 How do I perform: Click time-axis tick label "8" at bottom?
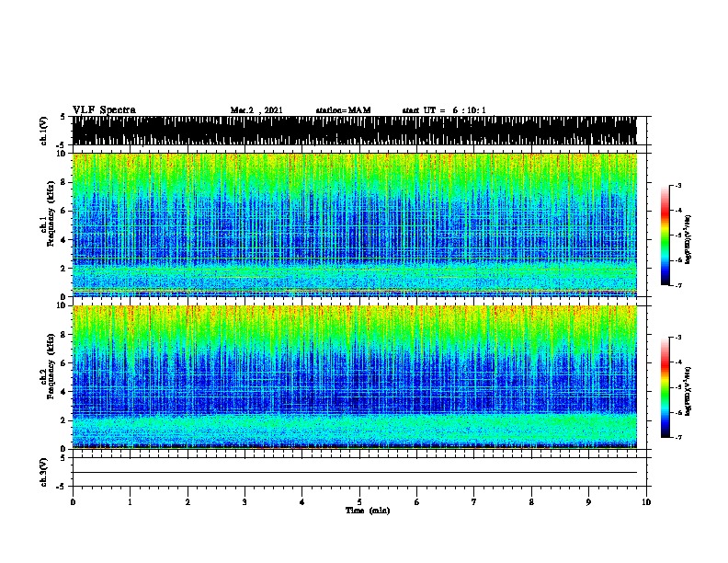(531, 501)
